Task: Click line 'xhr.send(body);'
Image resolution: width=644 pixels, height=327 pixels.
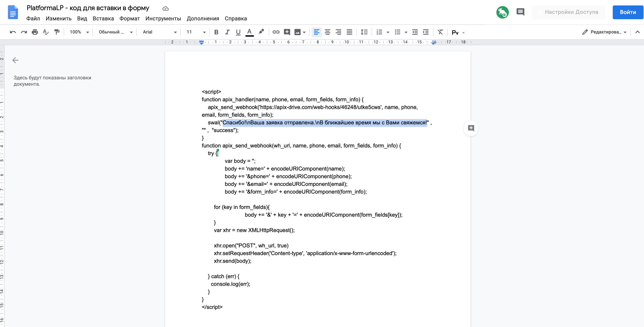Action: click(x=233, y=261)
